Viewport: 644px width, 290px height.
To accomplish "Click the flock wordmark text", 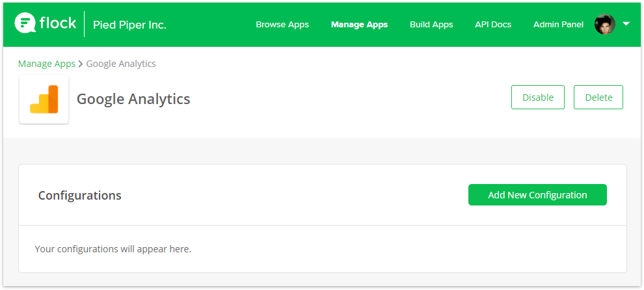I will point(58,23).
